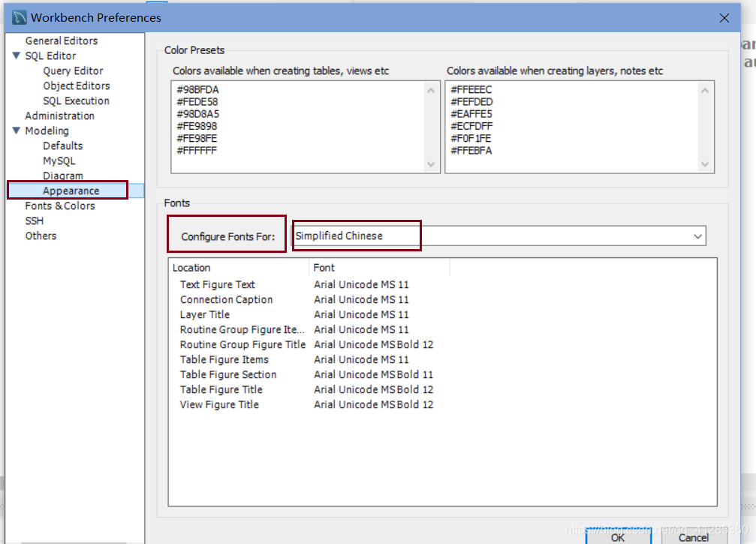Select layer color preset #EAFFE5

coord(471,114)
